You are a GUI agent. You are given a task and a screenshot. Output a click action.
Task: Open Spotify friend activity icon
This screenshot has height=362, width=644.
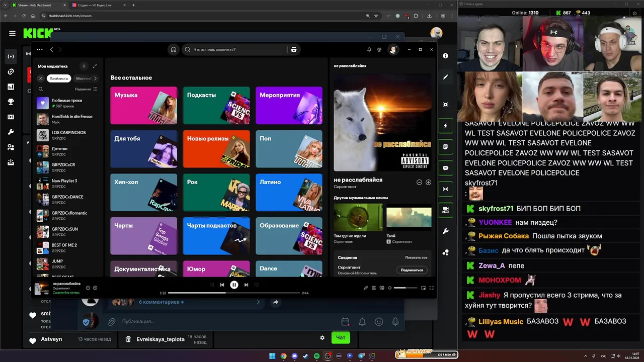379,50
